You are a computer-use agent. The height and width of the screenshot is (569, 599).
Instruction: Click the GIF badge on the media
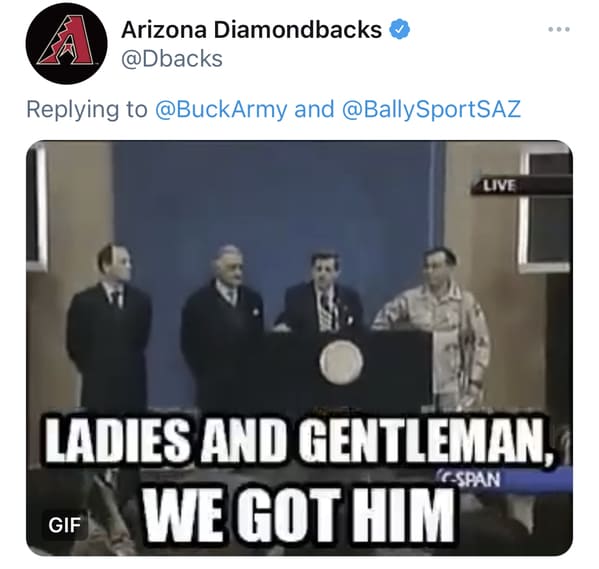click(x=64, y=525)
